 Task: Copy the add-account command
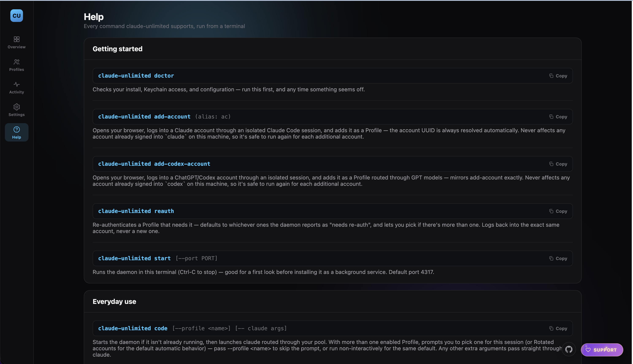pos(558,117)
